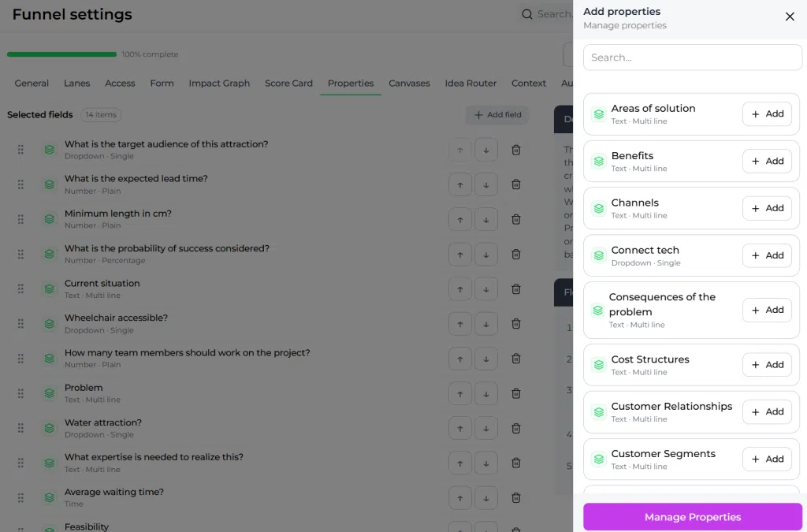Image resolution: width=807 pixels, height=532 pixels.
Task: Move 'Wheelchair accessible?' field down
Action: tap(485, 324)
